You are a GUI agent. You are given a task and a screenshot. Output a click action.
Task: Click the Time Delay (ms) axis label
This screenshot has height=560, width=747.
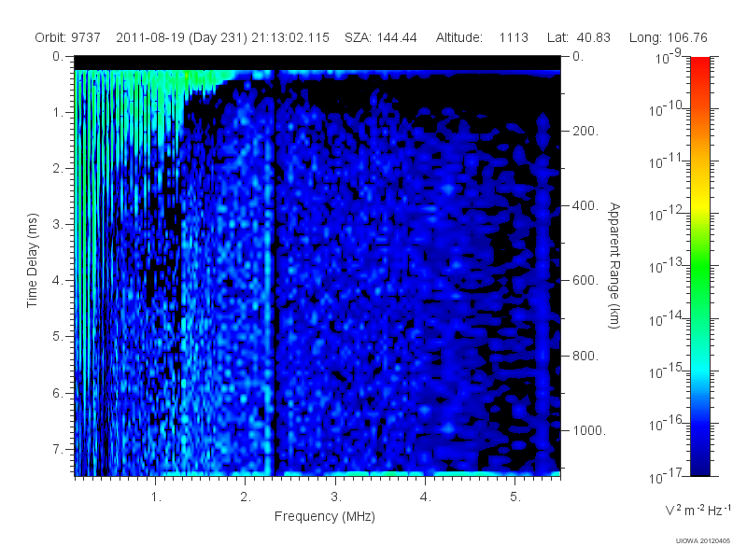click(x=32, y=260)
